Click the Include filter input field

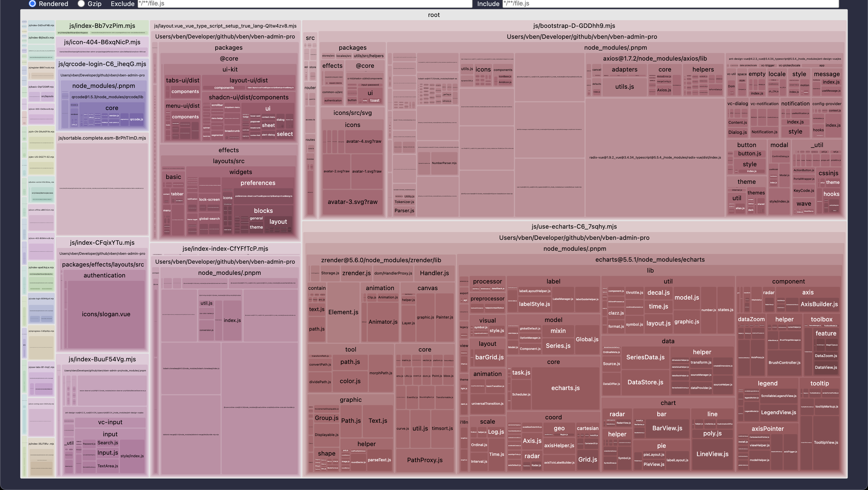pyautogui.click(x=670, y=4)
